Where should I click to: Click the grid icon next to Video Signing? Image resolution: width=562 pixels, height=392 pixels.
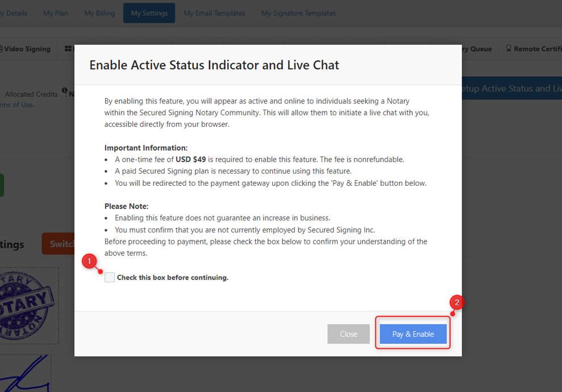(x=68, y=49)
